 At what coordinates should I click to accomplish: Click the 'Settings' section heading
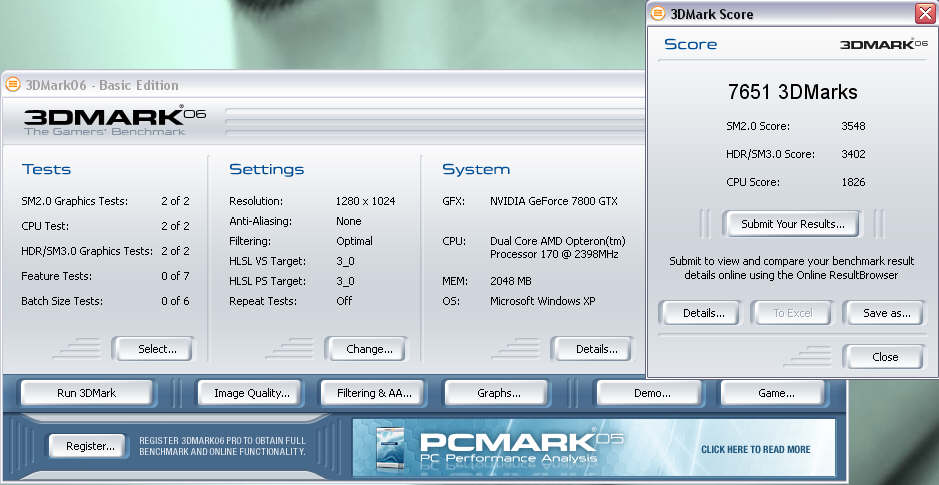click(266, 169)
